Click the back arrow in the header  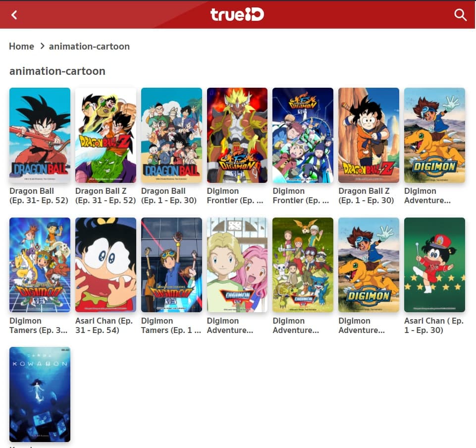[x=14, y=15]
